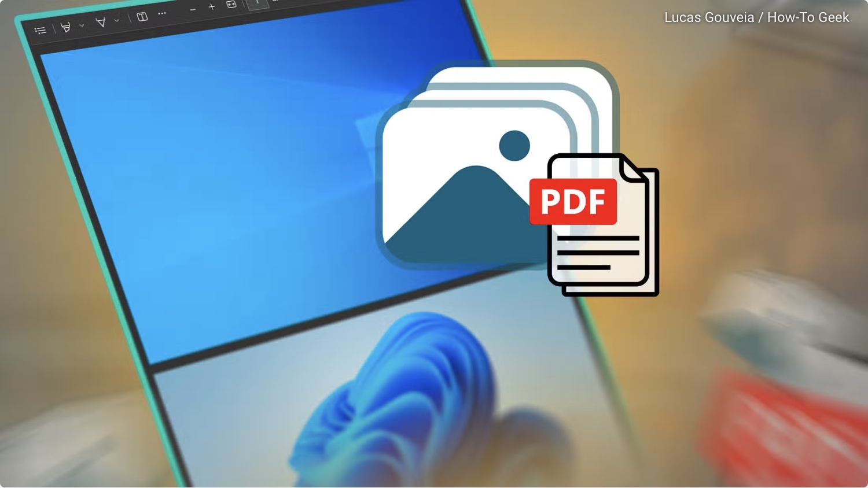Image resolution: width=868 pixels, height=488 pixels.
Task: Toggle fit to width view
Action: [231, 4]
